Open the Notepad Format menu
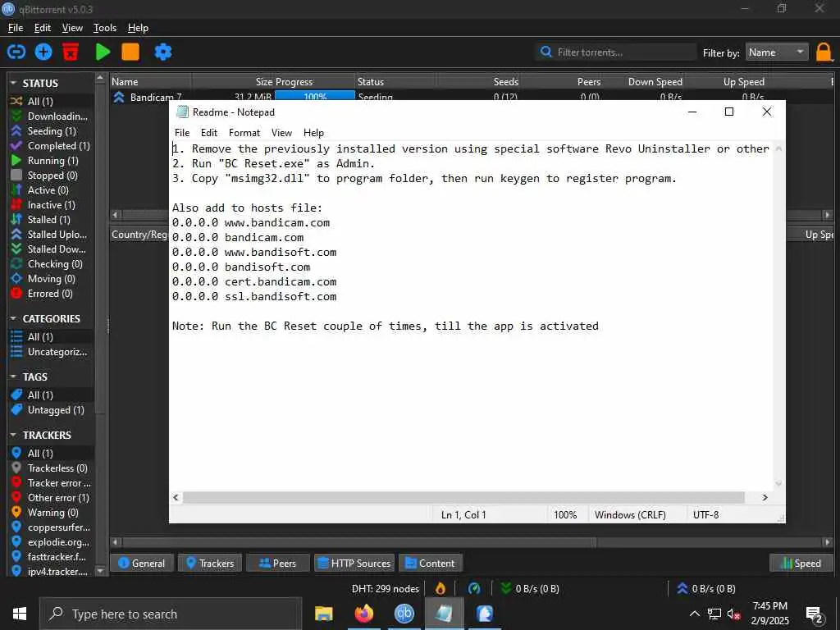 [x=244, y=133]
